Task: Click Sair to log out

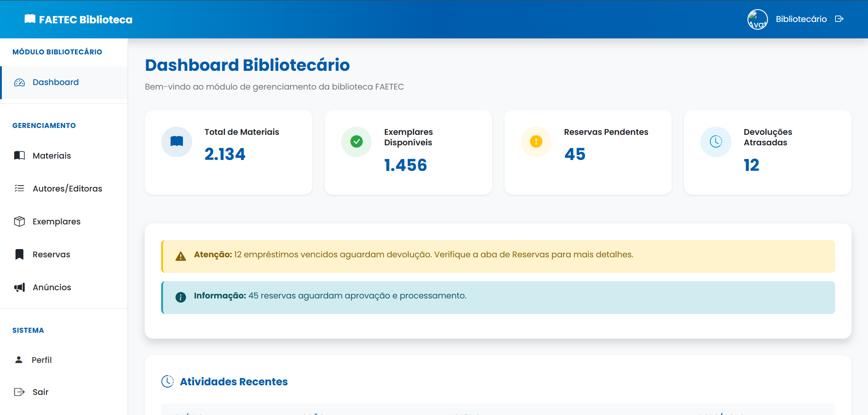Action: [40, 392]
